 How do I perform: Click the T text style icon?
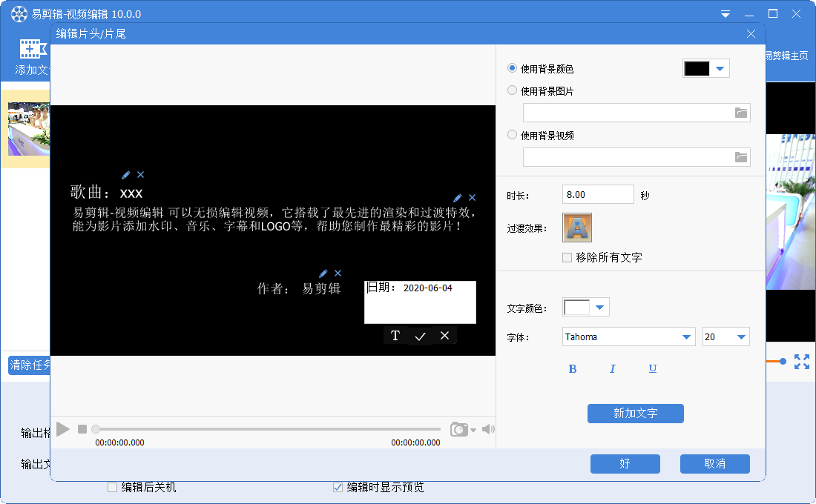395,336
